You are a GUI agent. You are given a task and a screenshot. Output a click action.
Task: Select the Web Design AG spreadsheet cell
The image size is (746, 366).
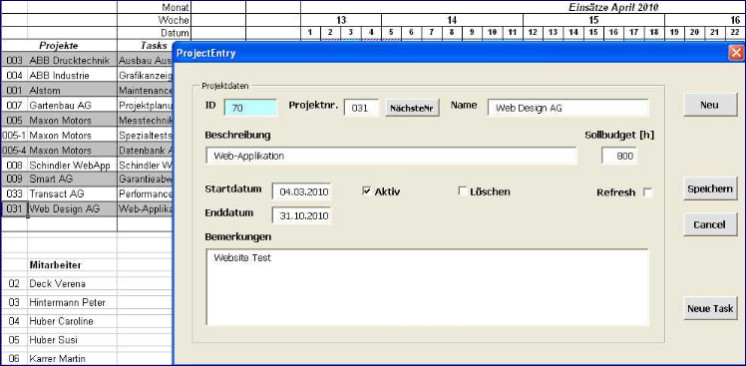pos(72,209)
